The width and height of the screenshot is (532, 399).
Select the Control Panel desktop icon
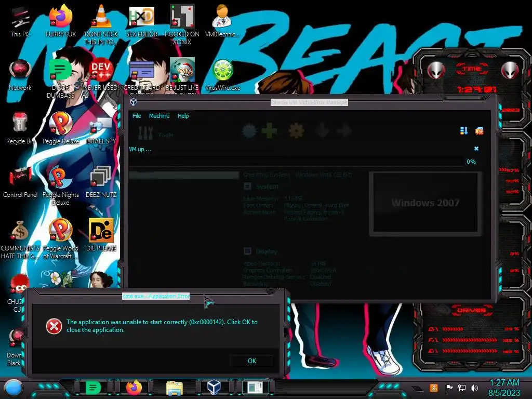tap(20, 182)
